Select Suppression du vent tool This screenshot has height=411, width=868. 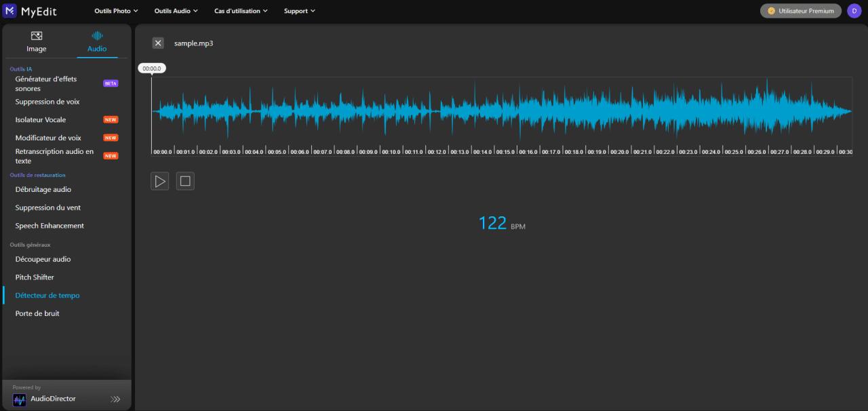[x=48, y=208]
